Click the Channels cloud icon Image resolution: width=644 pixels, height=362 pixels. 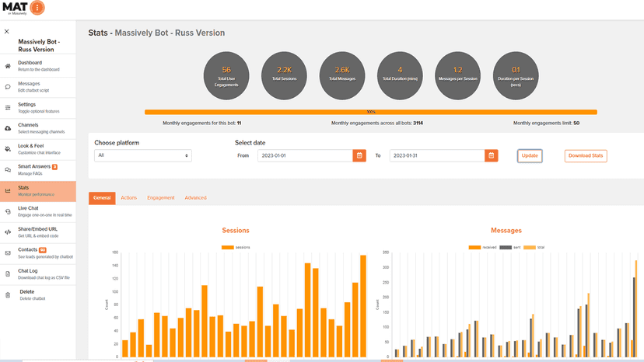click(8, 128)
